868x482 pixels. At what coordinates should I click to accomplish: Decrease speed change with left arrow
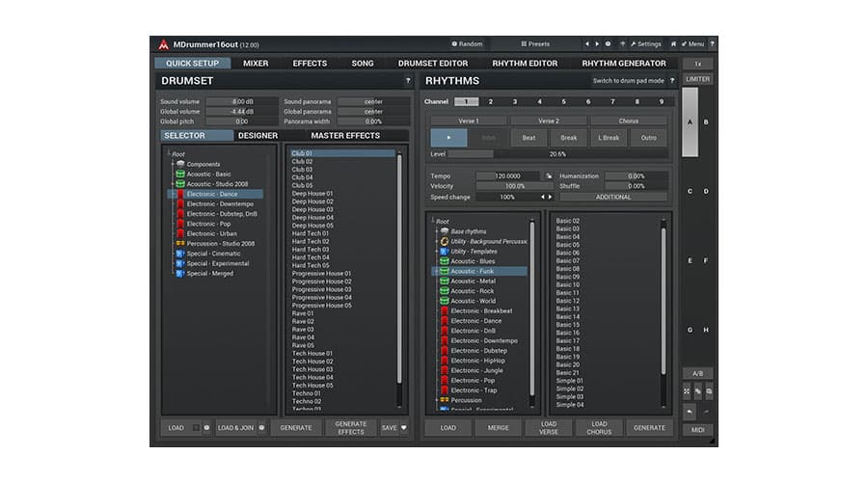542,197
